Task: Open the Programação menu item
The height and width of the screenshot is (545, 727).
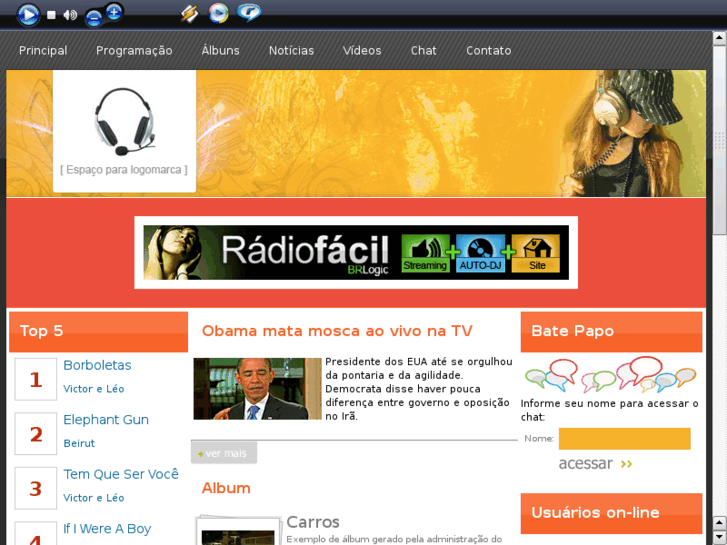Action: (x=134, y=51)
